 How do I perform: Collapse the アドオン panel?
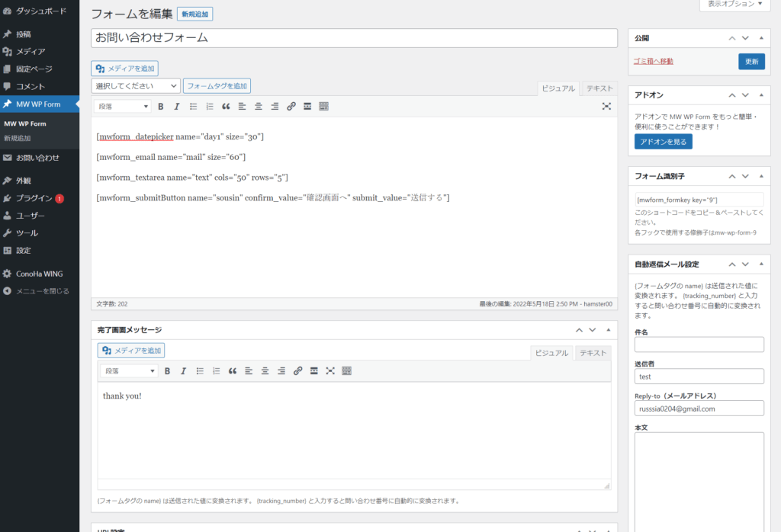click(761, 95)
